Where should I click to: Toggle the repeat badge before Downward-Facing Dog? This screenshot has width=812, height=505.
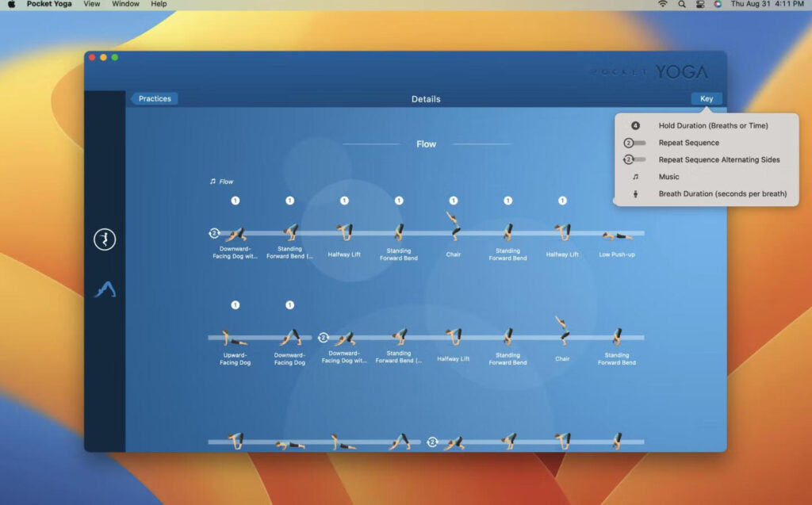coord(213,232)
